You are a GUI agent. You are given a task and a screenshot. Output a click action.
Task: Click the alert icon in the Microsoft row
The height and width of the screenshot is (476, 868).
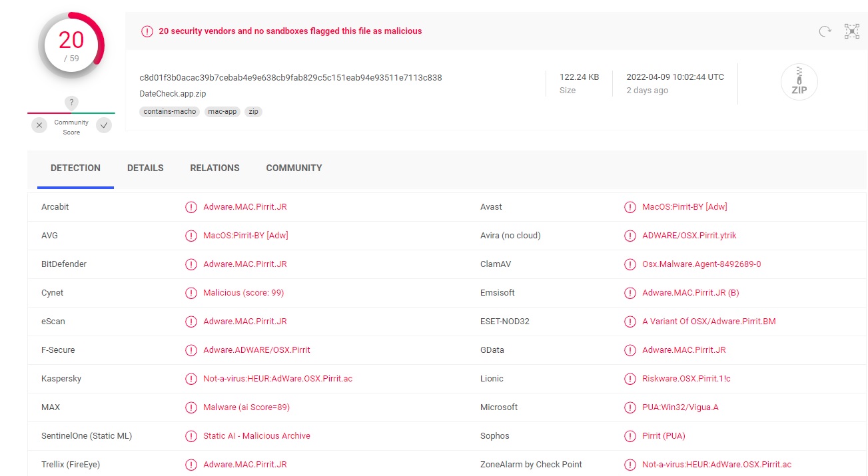pyautogui.click(x=630, y=407)
